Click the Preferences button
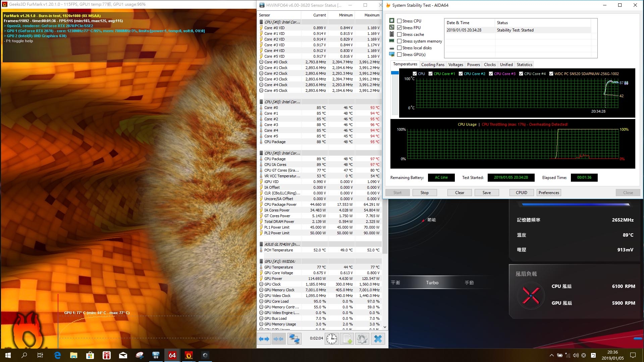The height and width of the screenshot is (362, 644). click(x=548, y=193)
